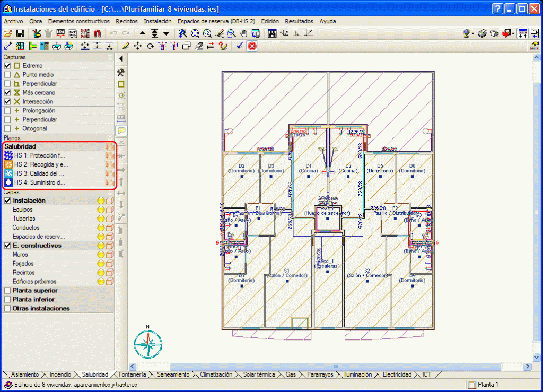Click the red magnet snap icon
The image size is (543, 392).
click(x=97, y=33)
